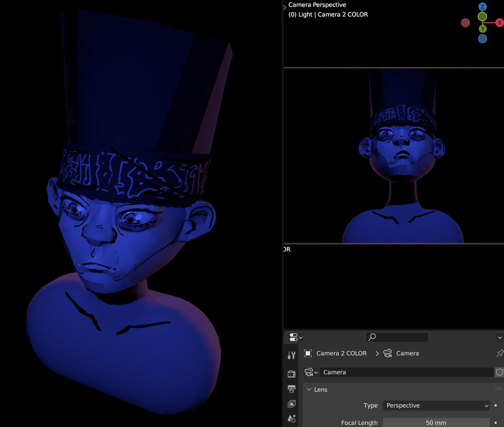Click the Focal Length 50 mm field
The width and height of the screenshot is (504, 427).
coord(436,423)
